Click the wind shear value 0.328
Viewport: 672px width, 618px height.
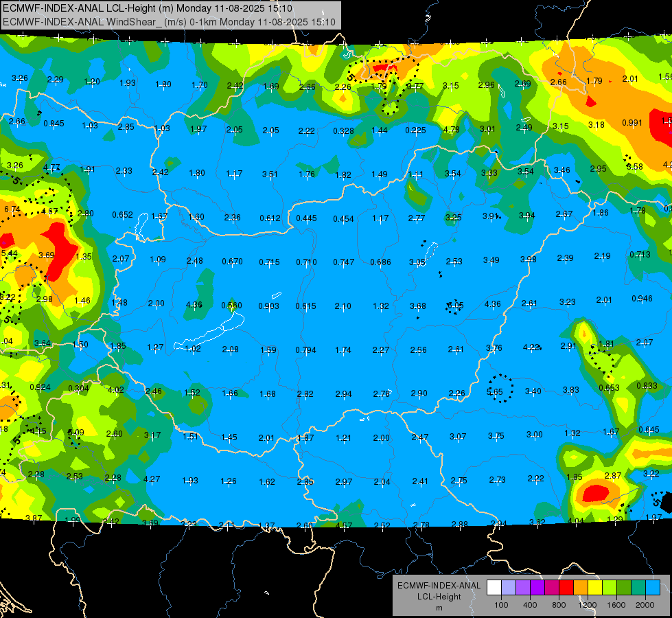343,130
